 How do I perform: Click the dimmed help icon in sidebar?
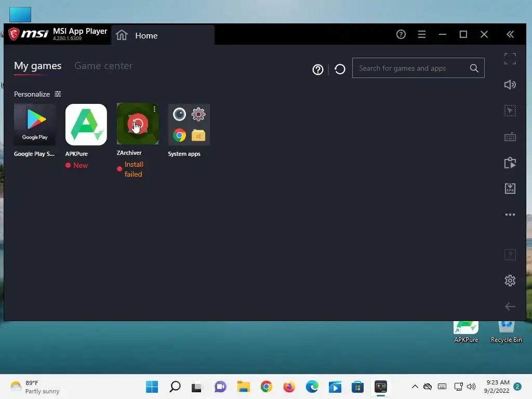coord(510,255)
